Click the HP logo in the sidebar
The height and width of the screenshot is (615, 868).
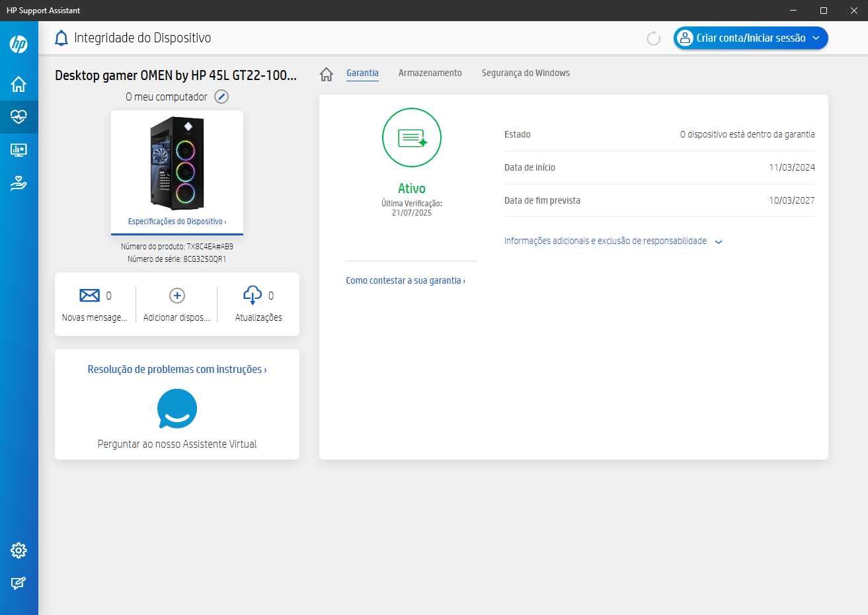tap(19, 44)
